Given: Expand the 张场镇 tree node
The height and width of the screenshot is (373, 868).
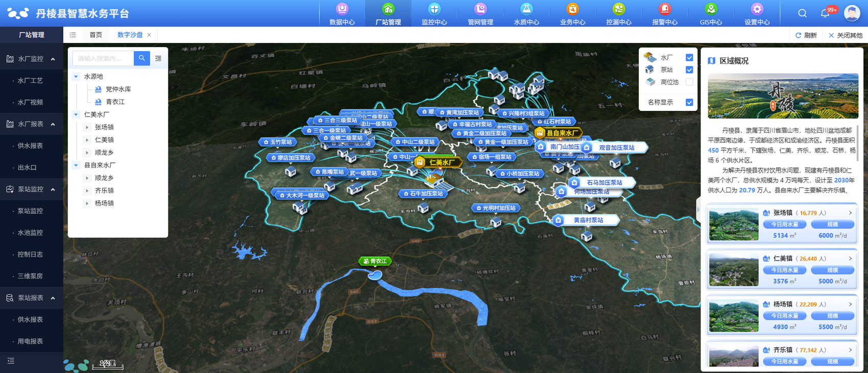Looking at the screenshot, I should tap(87, 127).
